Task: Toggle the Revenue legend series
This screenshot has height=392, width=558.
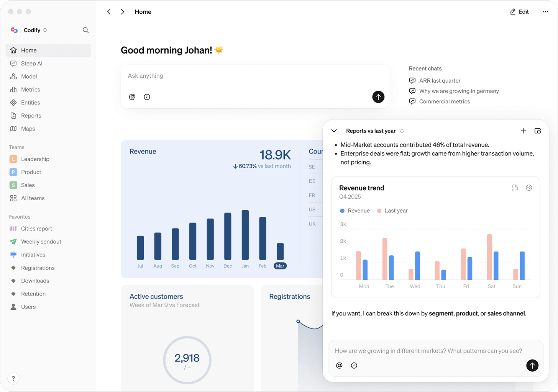Action: coord(355,211)
